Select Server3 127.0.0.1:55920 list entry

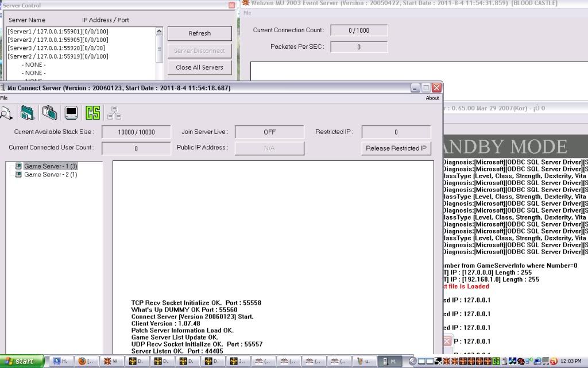(57, 48)
